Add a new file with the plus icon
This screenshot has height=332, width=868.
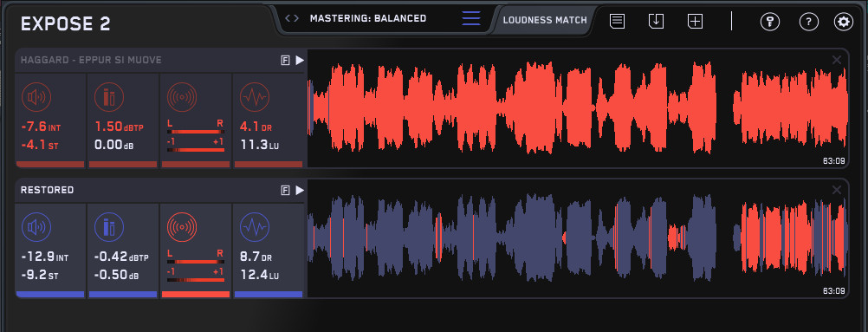pos(695,22)
